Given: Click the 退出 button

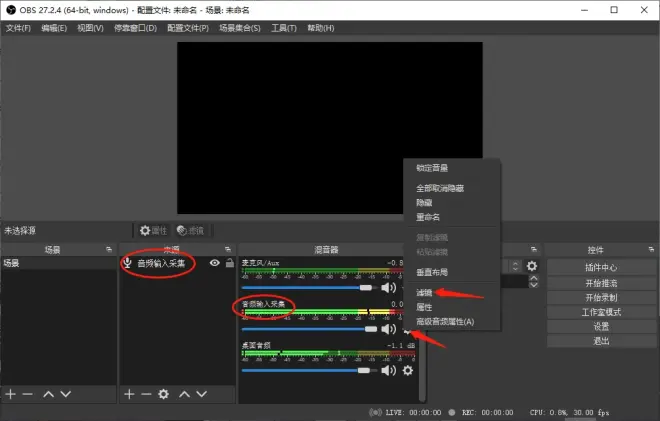Looking at the screenshot, I should pos(601,341).
